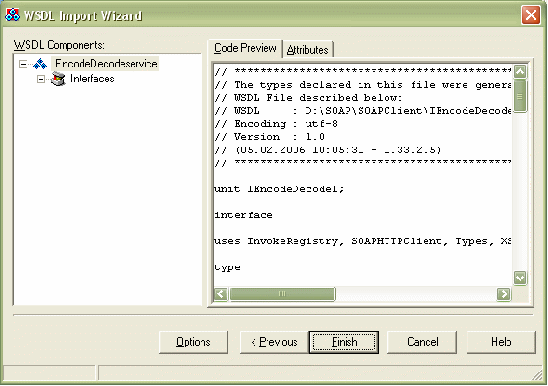Click the horizontal scroll right arrow
Screen dimensions: 548x386
coord(504,294)
